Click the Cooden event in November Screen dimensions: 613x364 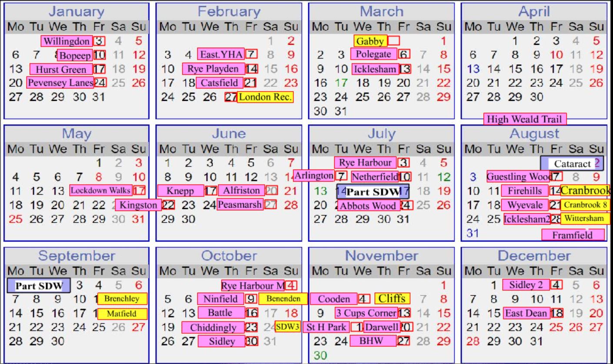point(334,299)
